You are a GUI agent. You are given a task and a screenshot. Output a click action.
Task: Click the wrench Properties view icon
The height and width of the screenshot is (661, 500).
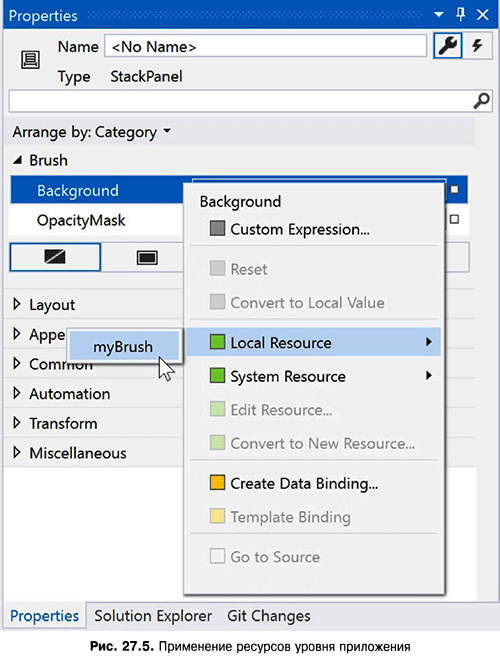coord(448,46)
